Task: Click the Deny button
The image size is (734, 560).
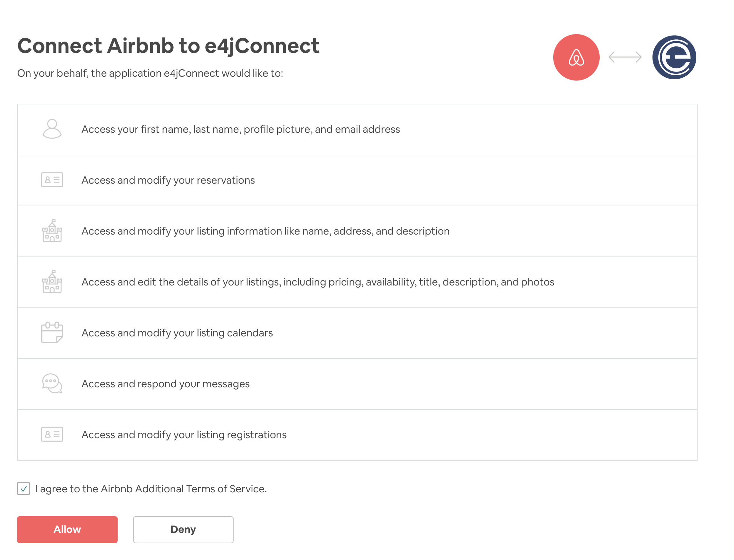Action: (x=183, y=529)
